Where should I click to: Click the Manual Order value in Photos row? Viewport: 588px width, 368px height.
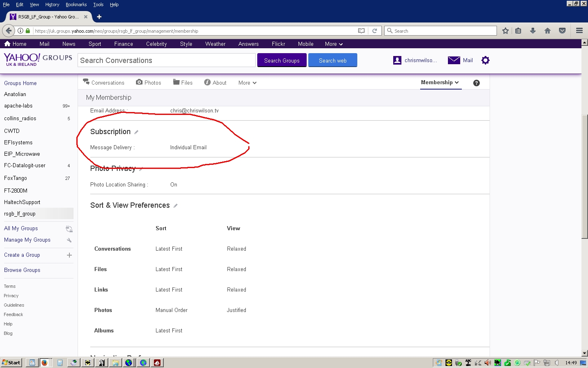pyautogui.click(x=171, y=310)
